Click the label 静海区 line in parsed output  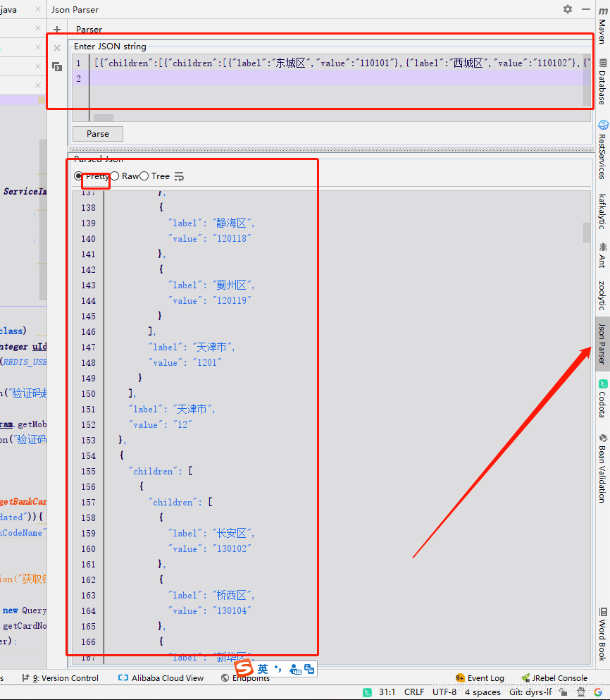pyautogui.click(x=211, y=223)
